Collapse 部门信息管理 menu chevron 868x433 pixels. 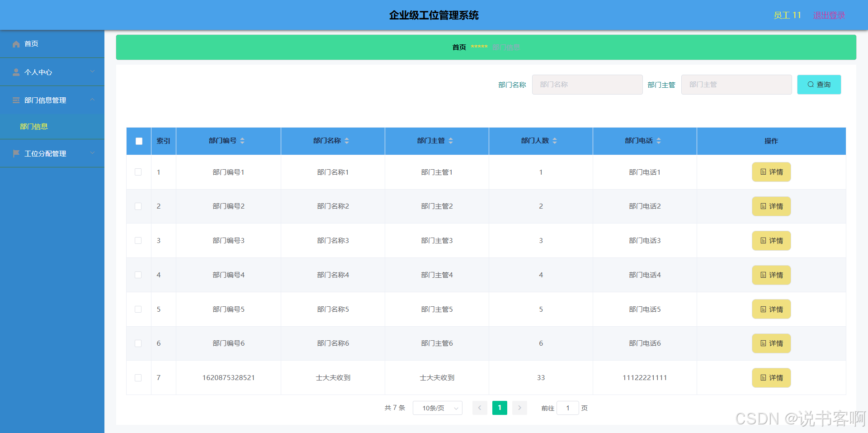coord(92,100)
